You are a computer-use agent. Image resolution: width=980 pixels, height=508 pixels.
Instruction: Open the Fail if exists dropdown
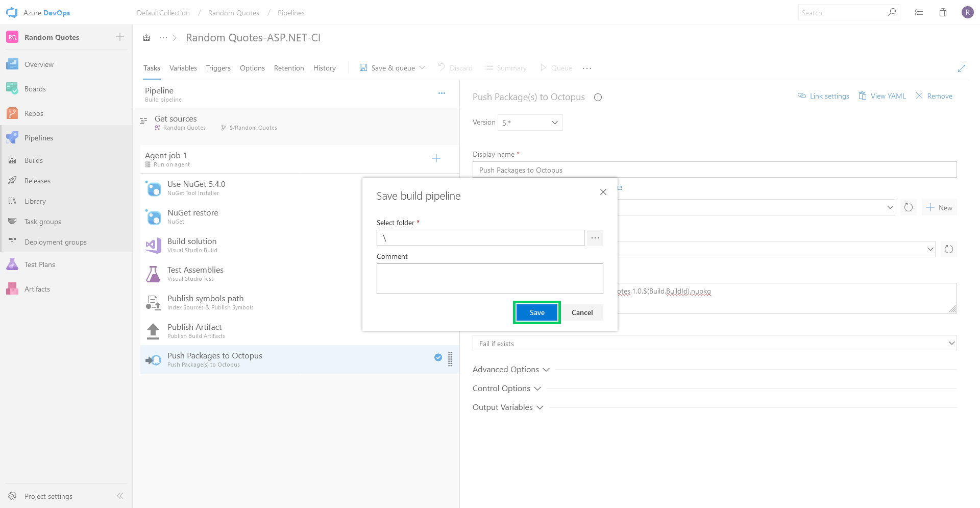point(715,343)
